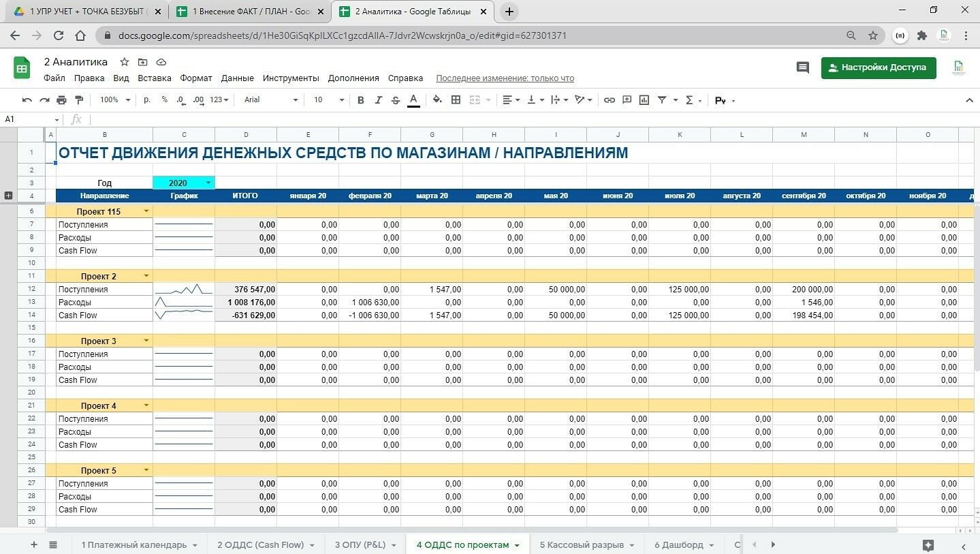Open the Проект 115 dropdown arrow
980x554 pixels.
[146, 211]
